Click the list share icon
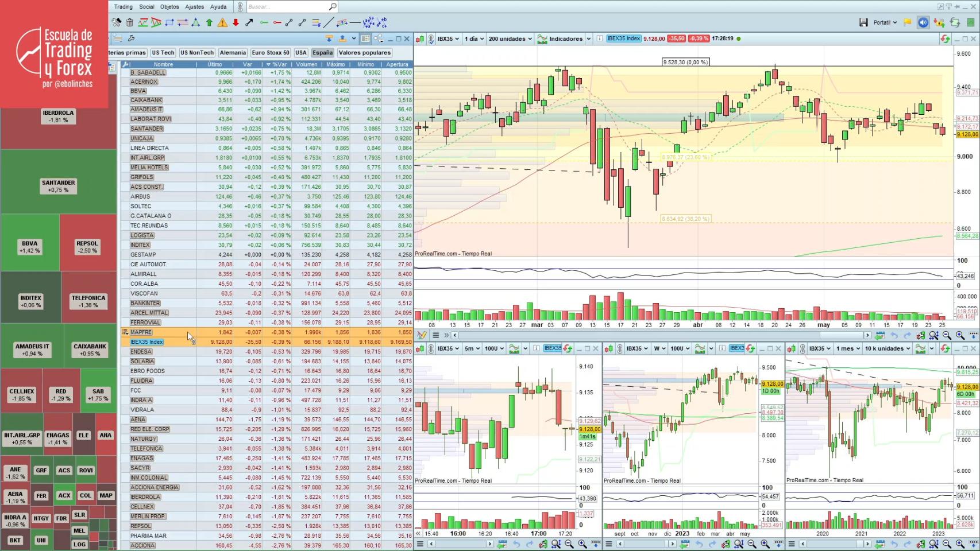The image size is (980, 551). tap(379, 38)
